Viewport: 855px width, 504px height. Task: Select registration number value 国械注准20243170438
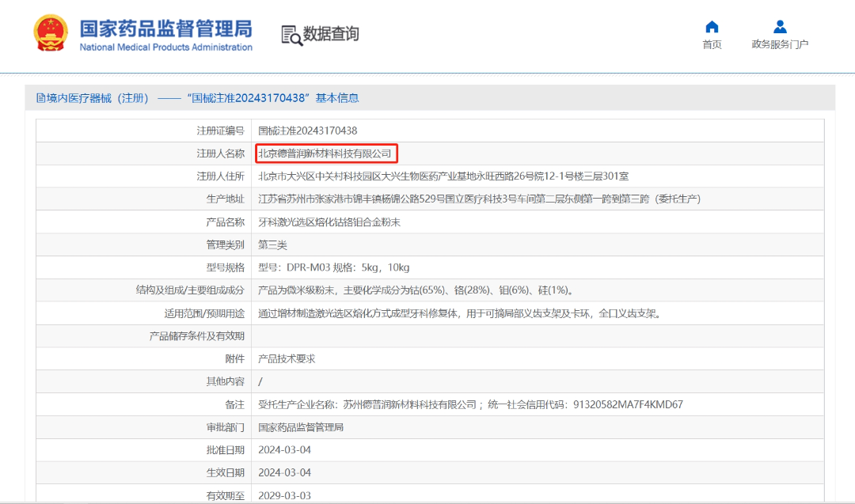(307, 131)
